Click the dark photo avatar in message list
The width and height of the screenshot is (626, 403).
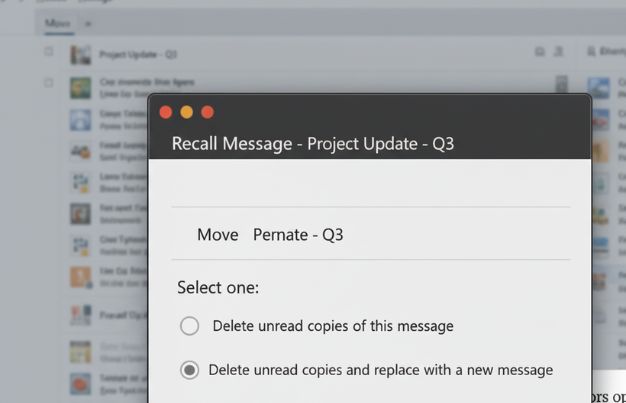(81, 213)
